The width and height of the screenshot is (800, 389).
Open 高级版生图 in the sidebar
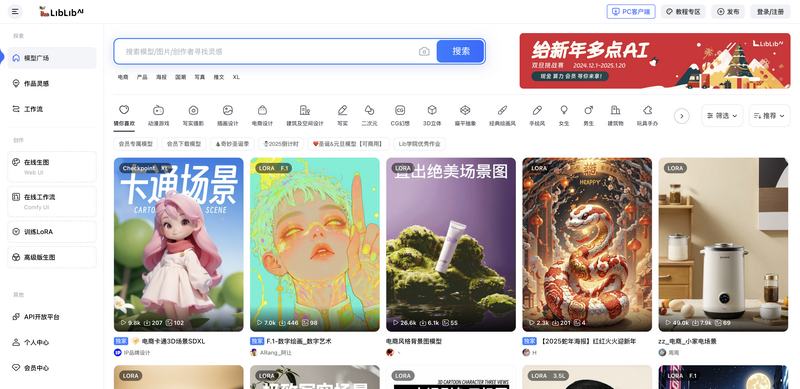click(52, 257)
